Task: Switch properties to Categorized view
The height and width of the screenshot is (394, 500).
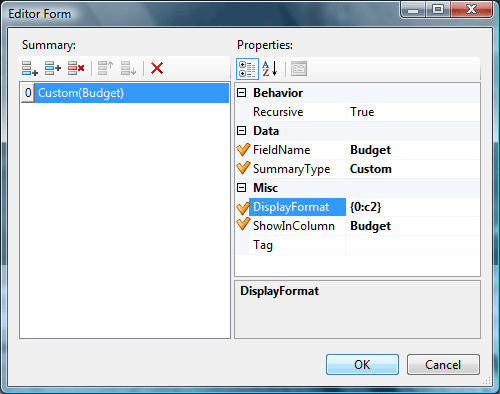Action: tap(247, 69)
